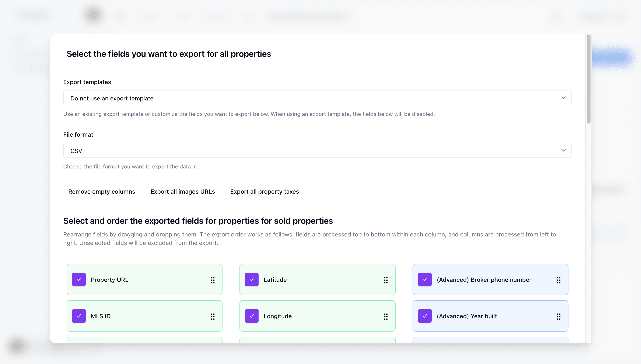Toggle the Export all images URLs option
Screen dimensions: 641x364
183,192
